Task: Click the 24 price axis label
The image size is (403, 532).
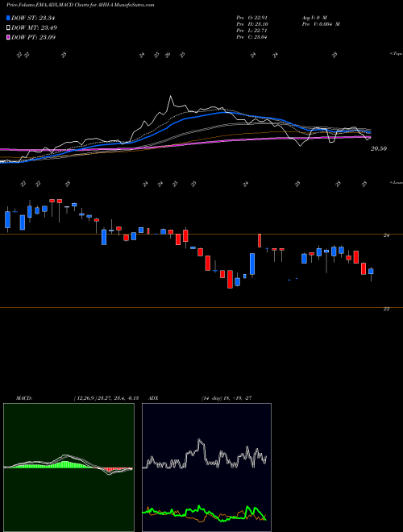Action: (386, 235)
